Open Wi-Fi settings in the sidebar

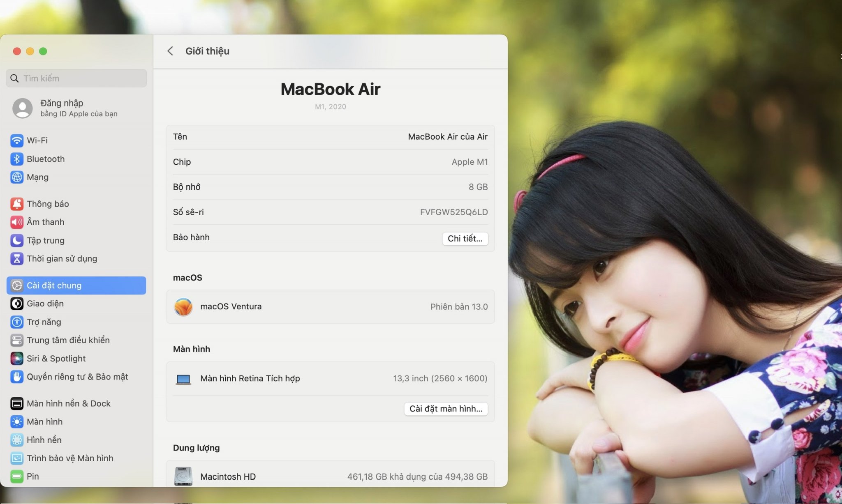(37, 140)
